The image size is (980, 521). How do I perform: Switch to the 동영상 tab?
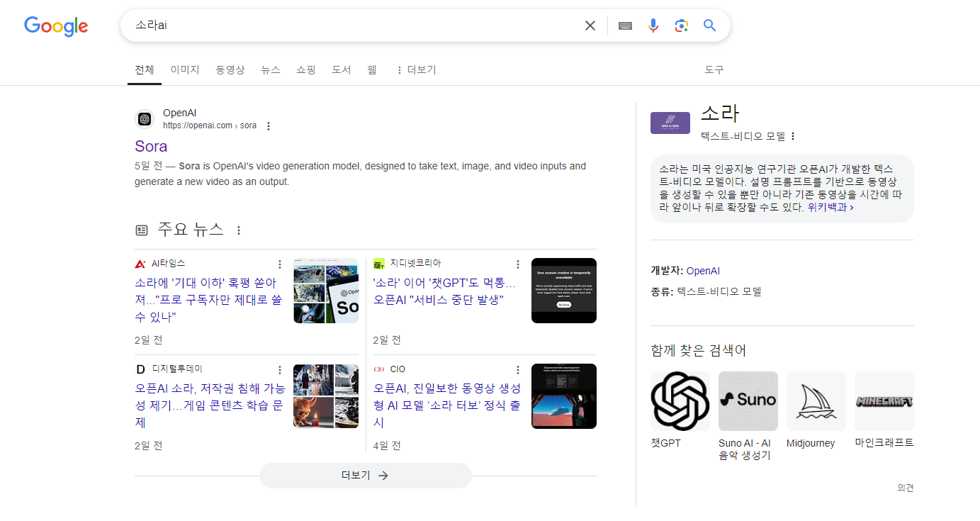pos(230,70)
